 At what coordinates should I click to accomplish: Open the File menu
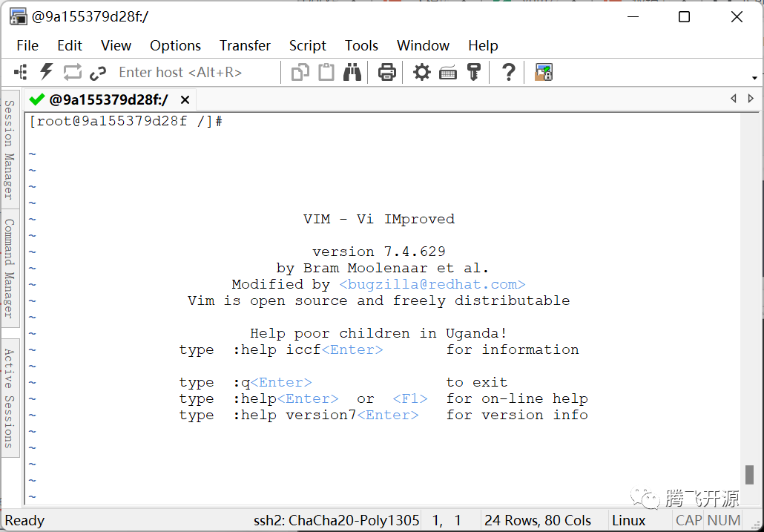27,46
